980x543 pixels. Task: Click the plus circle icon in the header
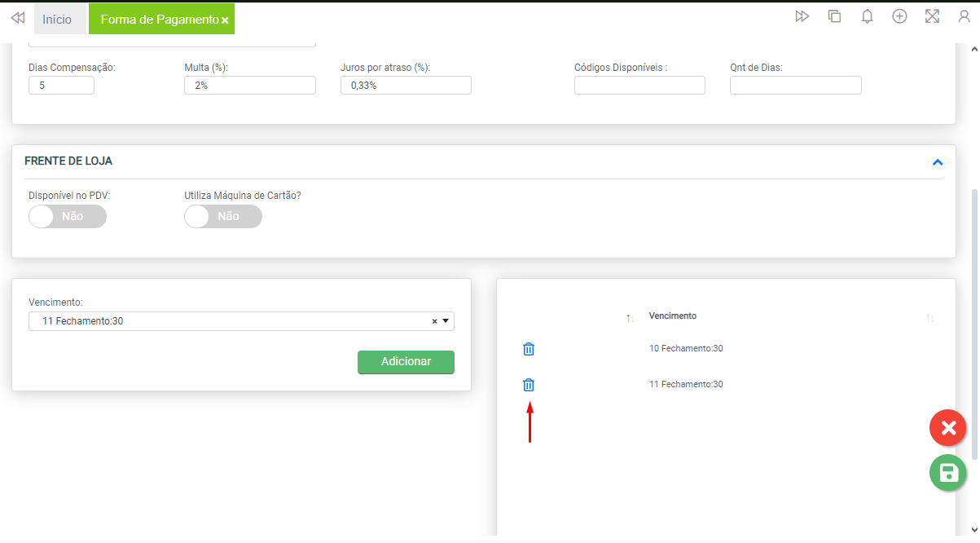[x=899, y=16]
